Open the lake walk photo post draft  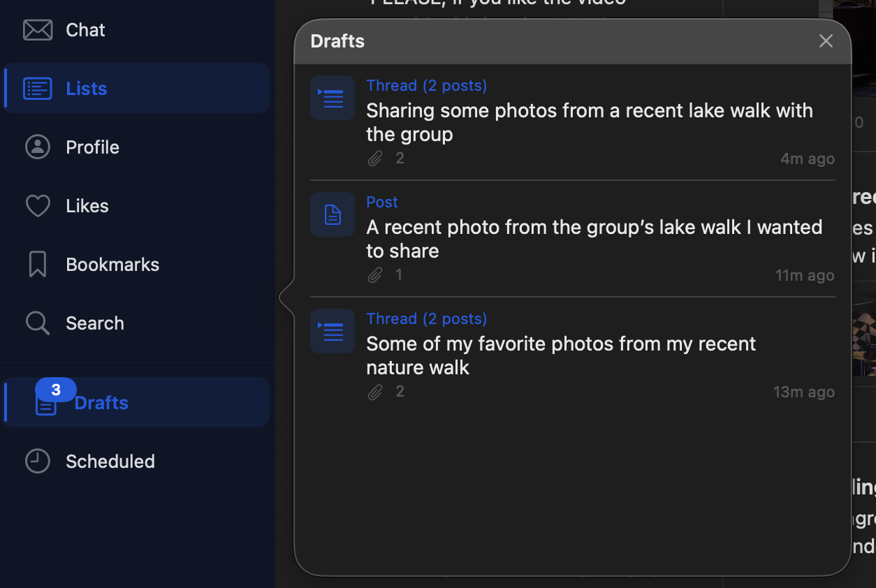click(594, 238)
